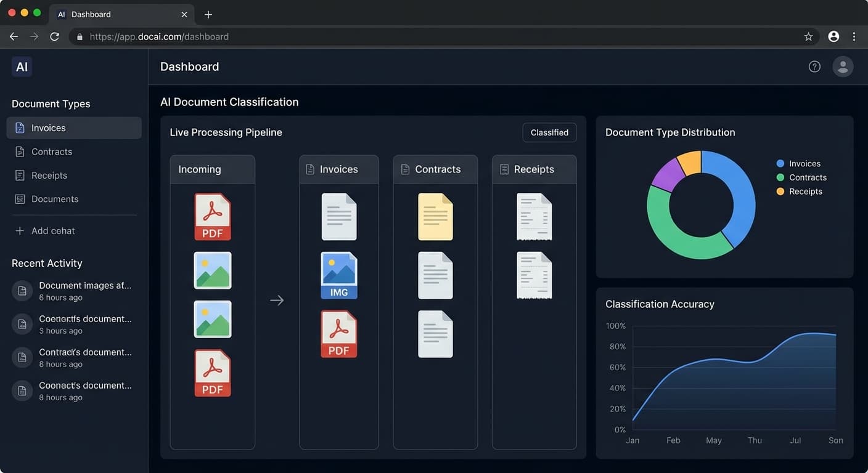The image size is (868, 473).
Task: Open the browser three-dot menu
Action: [854, 36]
